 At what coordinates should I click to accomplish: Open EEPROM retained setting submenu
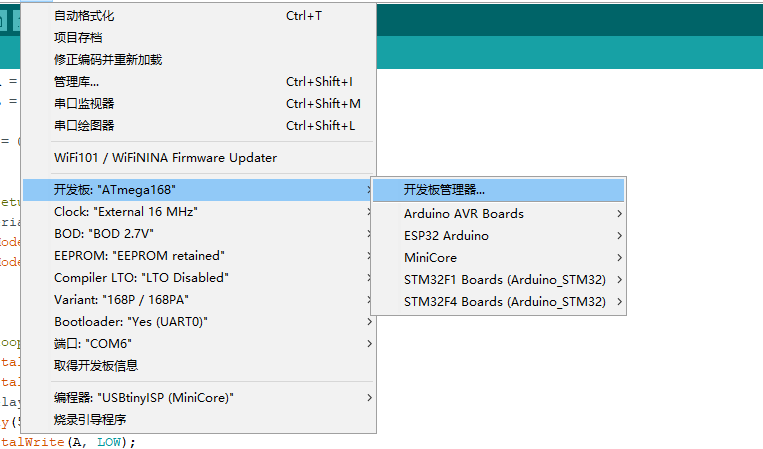coord(139,256)
